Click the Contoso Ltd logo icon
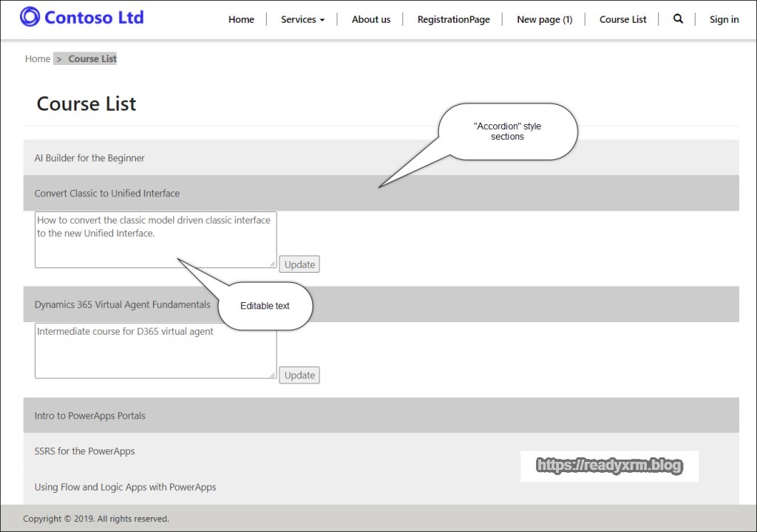This screenshot has height=532, width=757. pyautogui.click(x=30, y=17)
